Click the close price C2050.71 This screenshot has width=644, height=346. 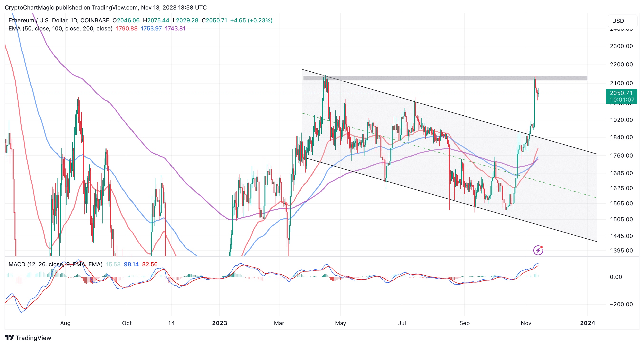pyautogui.click(x=215, y=20)
